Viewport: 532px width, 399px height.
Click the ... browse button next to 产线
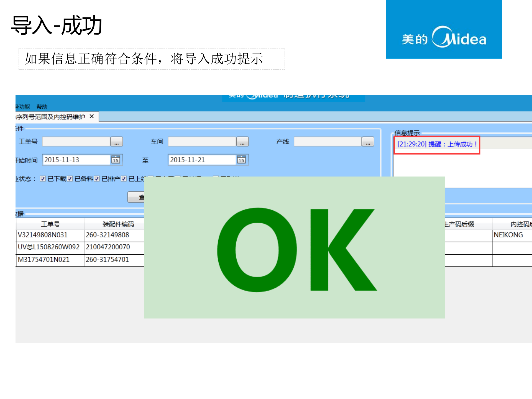368,142
